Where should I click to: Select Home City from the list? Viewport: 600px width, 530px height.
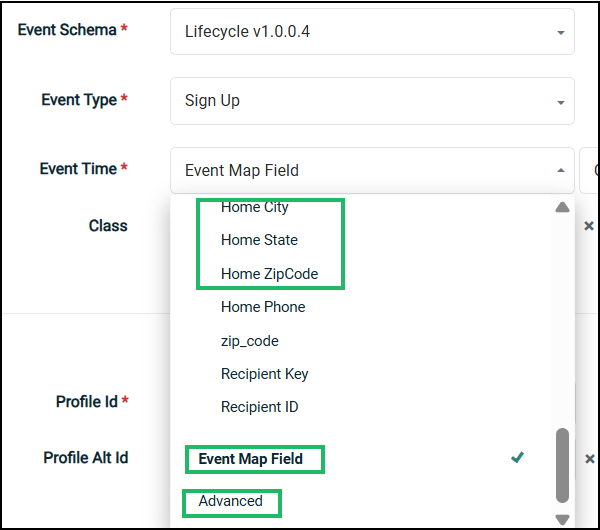pyautogui.click(x=254, y=207)
